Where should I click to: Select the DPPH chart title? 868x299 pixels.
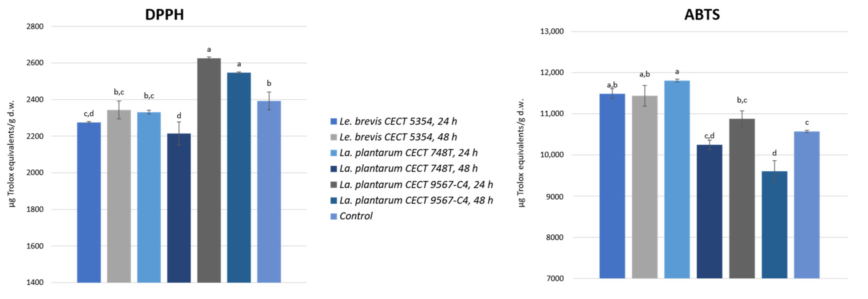(x=164, y=15)
